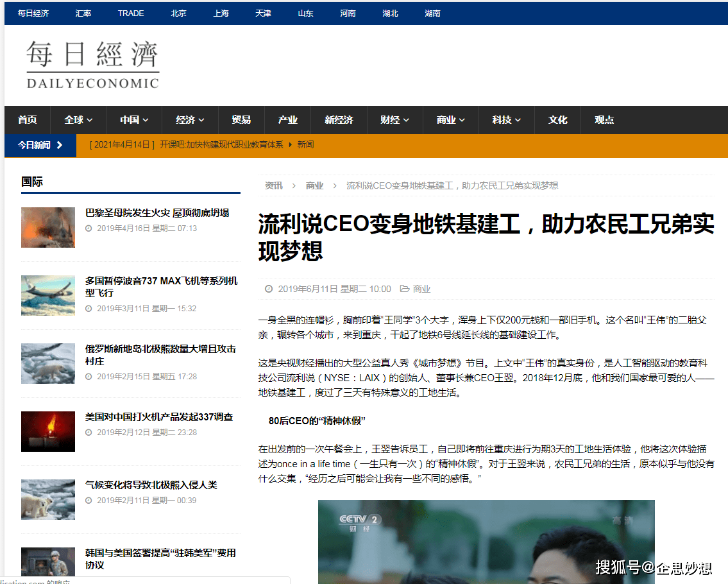Click the clock icon beside article date 2019年6月11日
Viewport: 728px width, 584px height.
[268, 289]
